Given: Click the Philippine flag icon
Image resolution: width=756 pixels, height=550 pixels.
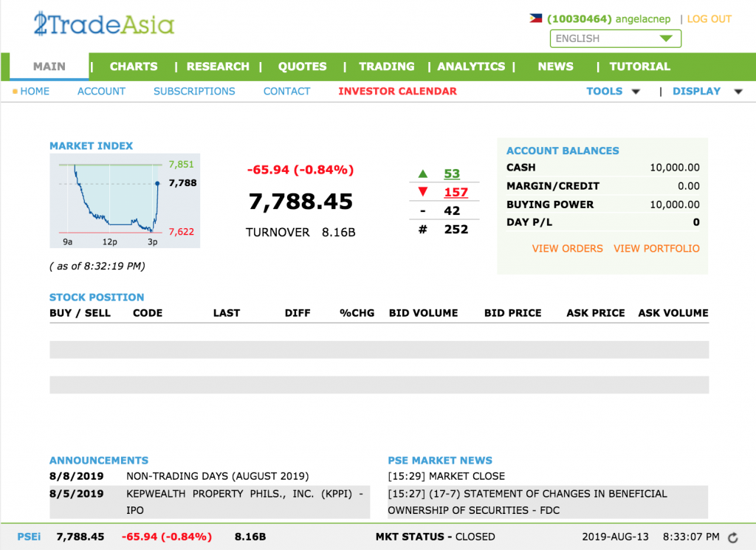Looking at the screenshot, I should pos(536,18).
